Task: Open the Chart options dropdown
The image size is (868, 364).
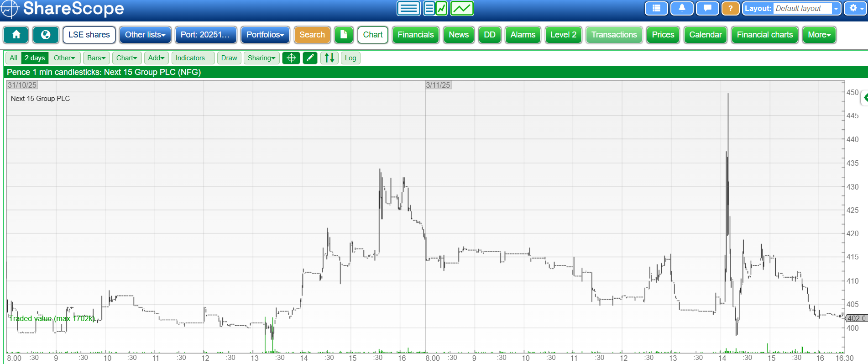Action: pyautogui.click(x=127, y=58)
